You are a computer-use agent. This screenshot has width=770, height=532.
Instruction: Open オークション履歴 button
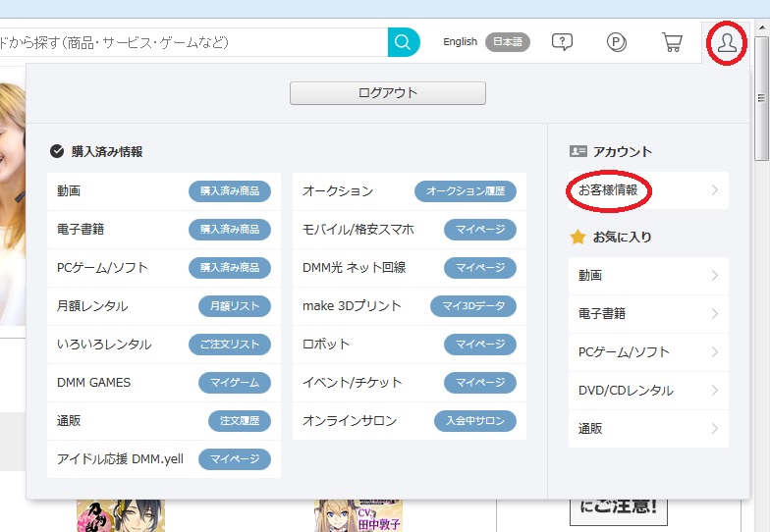(x=466, y=190)
